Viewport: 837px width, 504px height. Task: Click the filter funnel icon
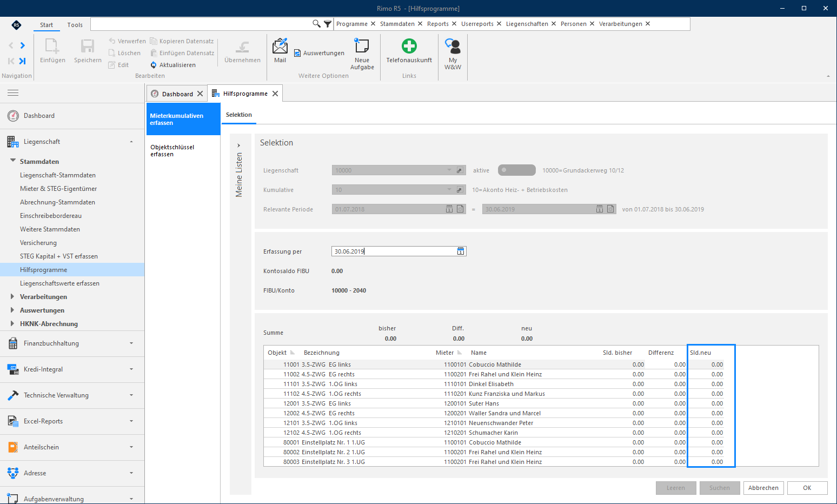(x=328, y=24)
